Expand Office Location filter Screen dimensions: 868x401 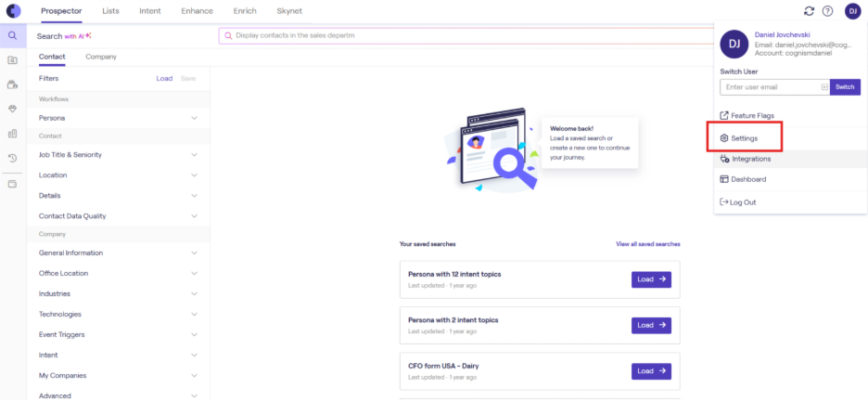pos(195,274)
